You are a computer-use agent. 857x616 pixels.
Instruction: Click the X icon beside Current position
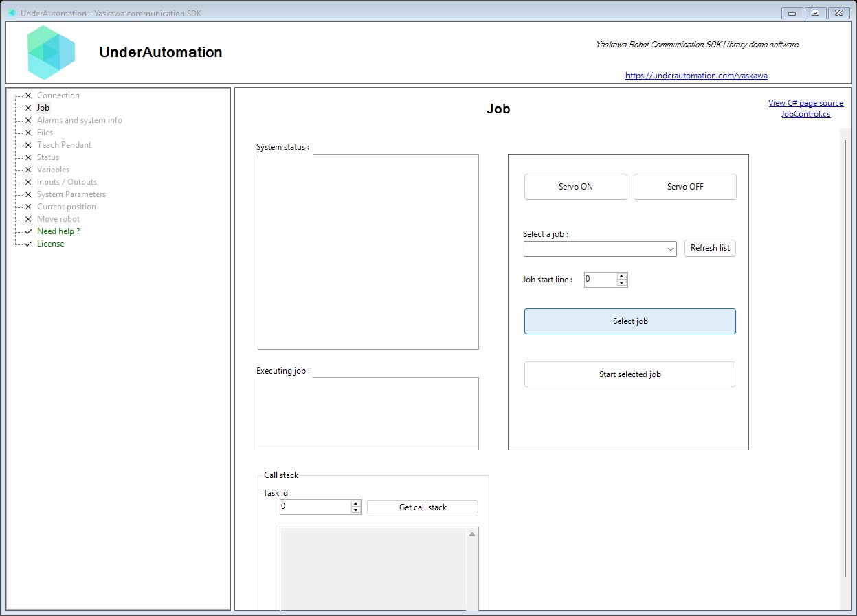28,207
